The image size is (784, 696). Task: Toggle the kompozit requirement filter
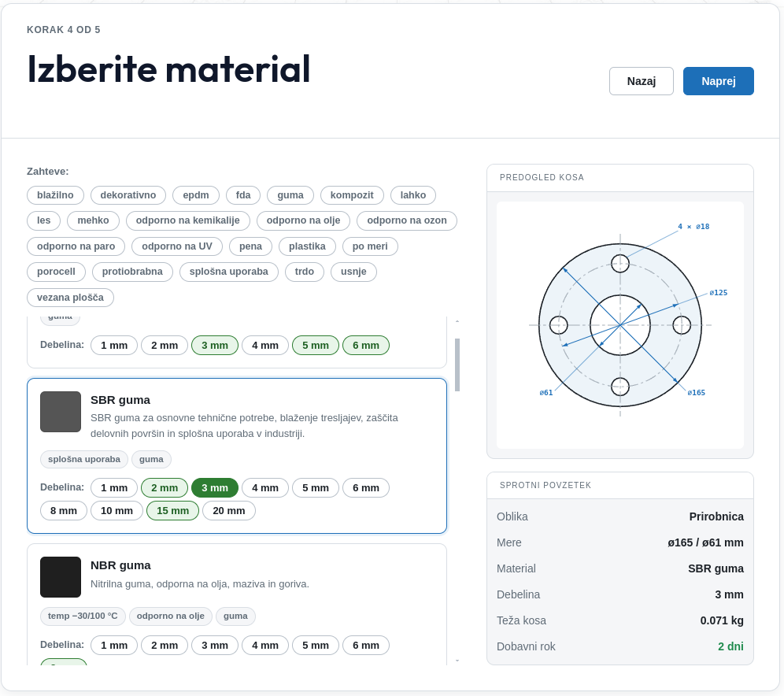point(352,195)
